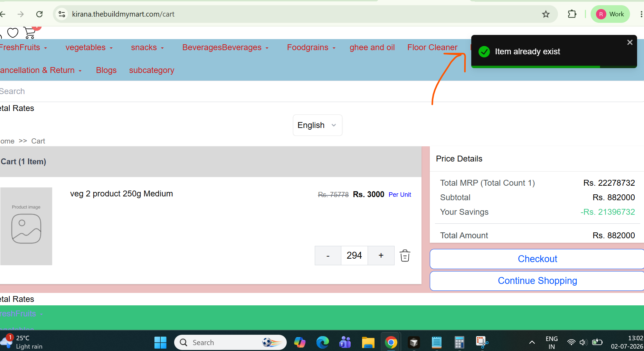Expand the FreshFruits menu
Image resolution: width=644 pixels, height=351 pixels.
click(23, 47)
